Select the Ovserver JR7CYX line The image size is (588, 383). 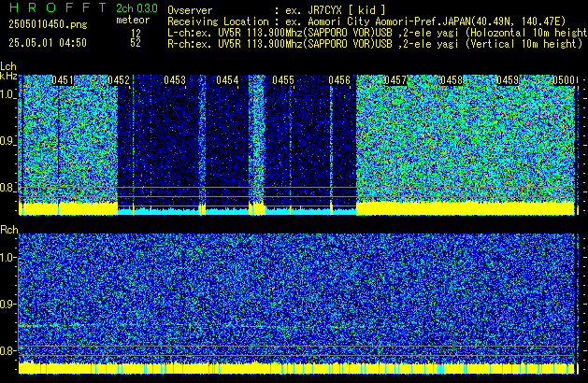pos(277,10)
